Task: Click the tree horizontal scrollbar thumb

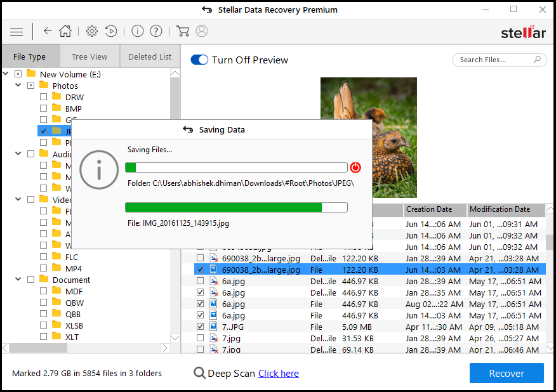Action: 38,348
